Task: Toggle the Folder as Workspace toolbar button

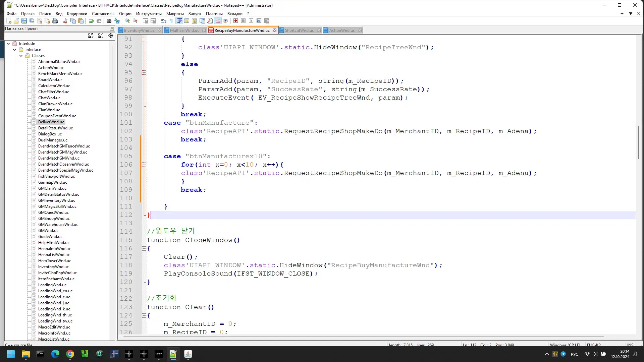Action: (218, 21)
